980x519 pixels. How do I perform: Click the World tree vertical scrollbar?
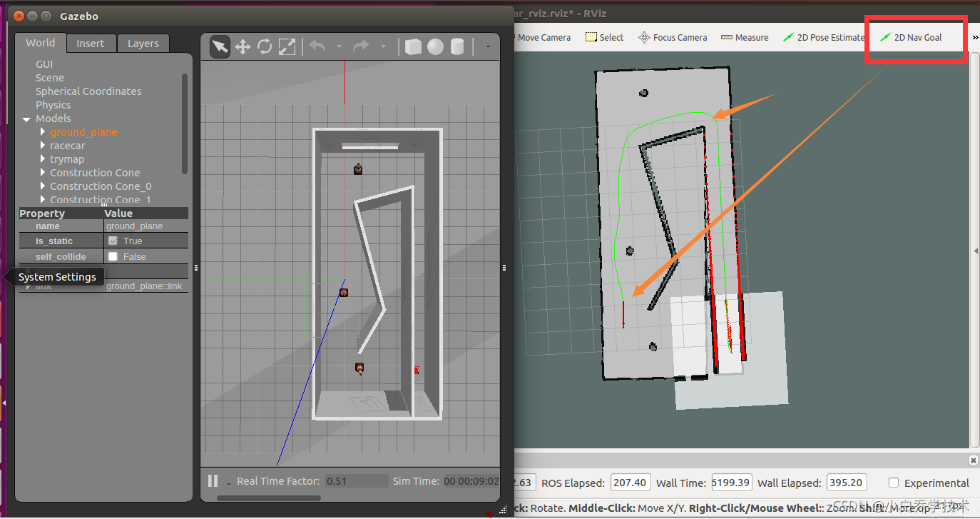click(185, 123)
